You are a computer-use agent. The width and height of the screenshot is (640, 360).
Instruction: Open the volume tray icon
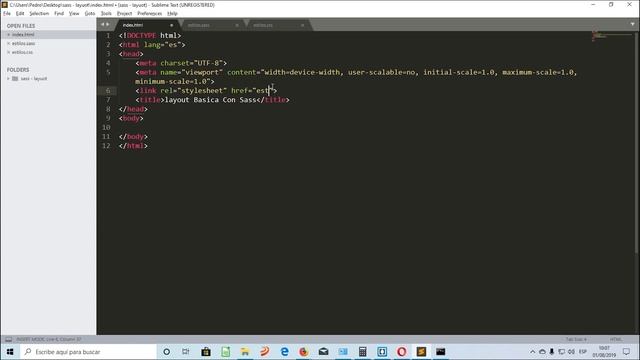click(571, 351)
